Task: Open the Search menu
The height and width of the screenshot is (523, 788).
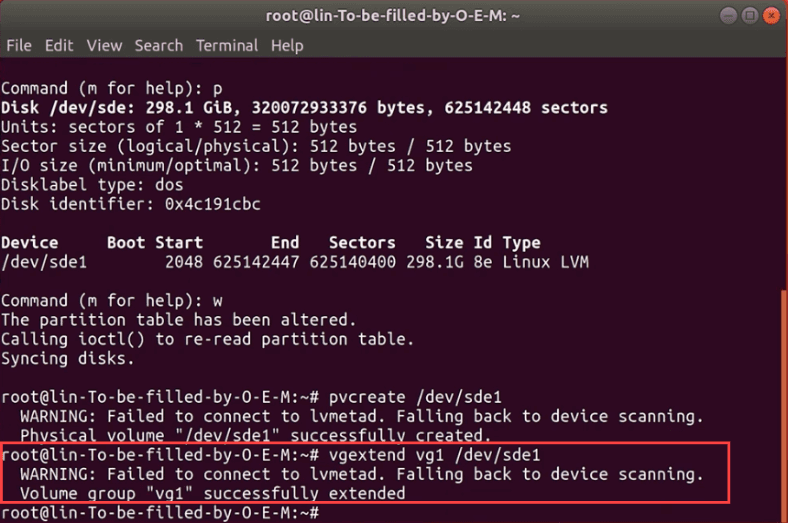Action: pos(159,45)
